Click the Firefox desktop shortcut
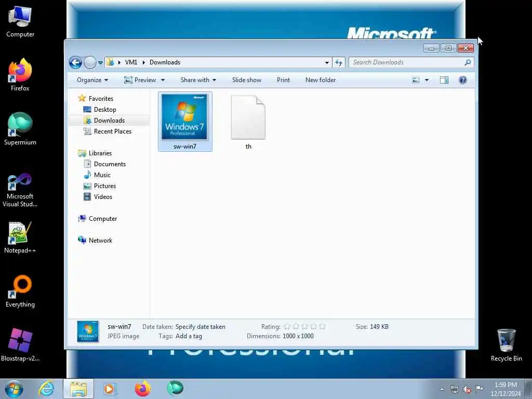 [20, 75]
